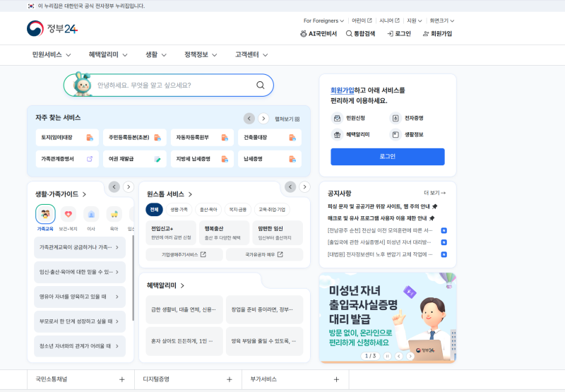Click next arrow in 자주 찾는 서비스
This screenshot has height=392, width=565.
pyautogui.click(x=263, y=118)
